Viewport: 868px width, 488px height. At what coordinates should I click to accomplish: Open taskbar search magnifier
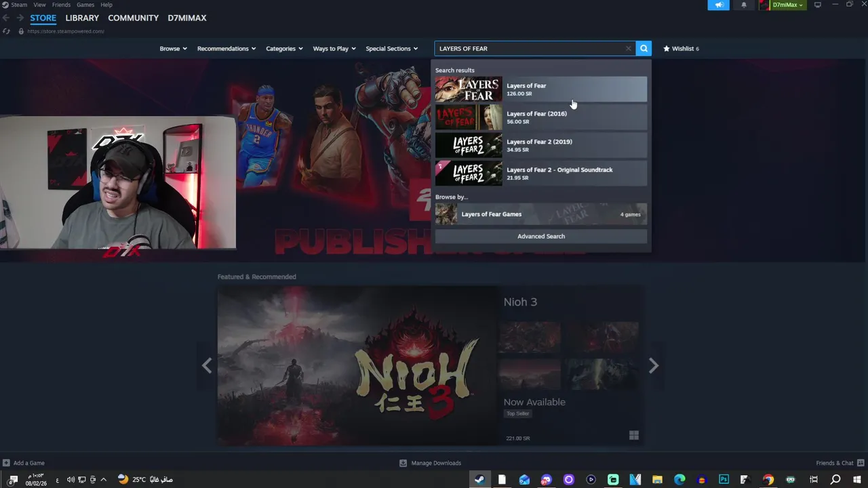tap(835, 479)
